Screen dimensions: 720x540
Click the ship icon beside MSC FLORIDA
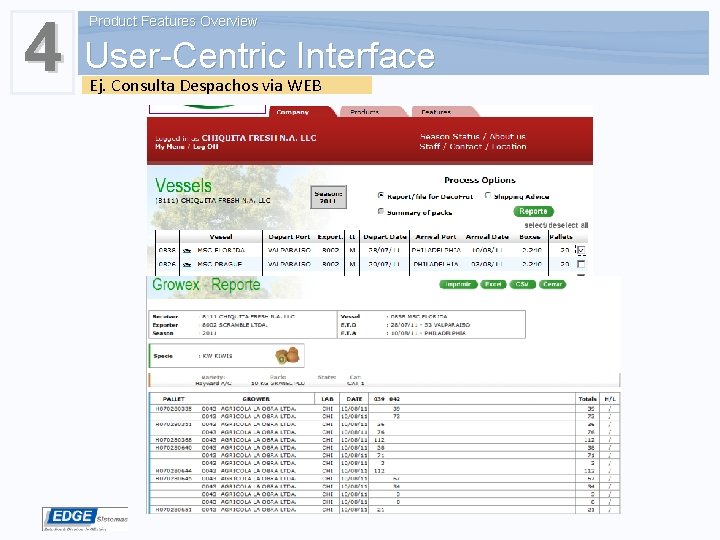(187, 251)
